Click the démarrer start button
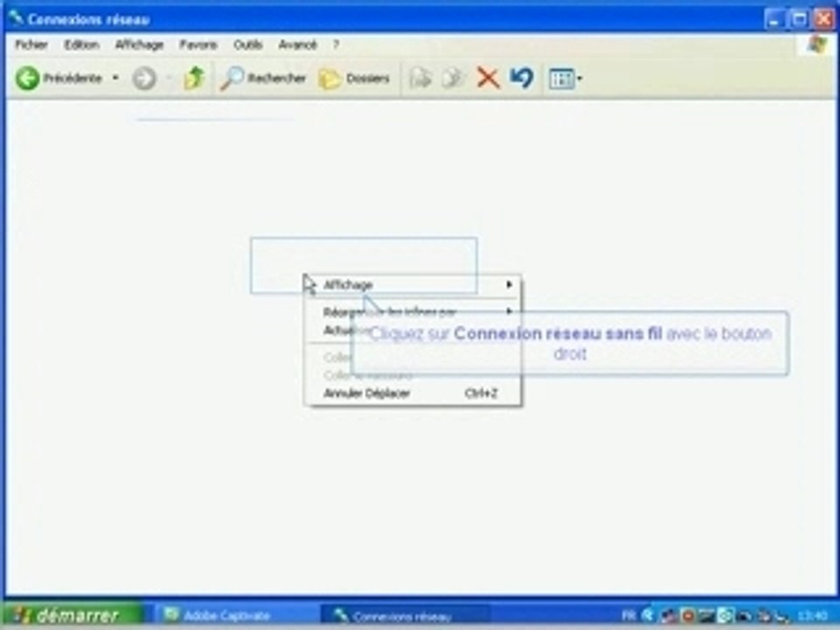The image size is (840, 630). (73, 615)
